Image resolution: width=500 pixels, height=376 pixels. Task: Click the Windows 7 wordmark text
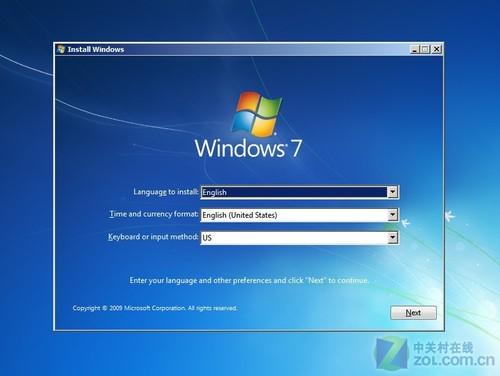[x=248, y=148]
